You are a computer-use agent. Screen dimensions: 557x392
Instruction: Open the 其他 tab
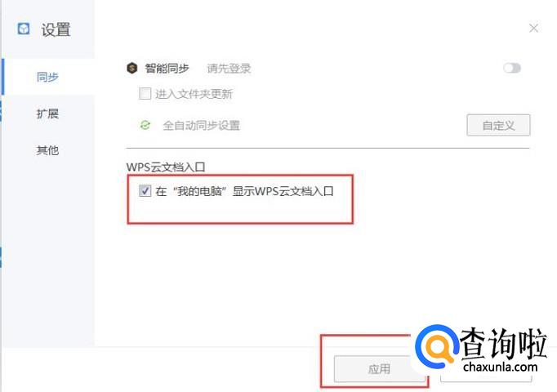(47, 150)
